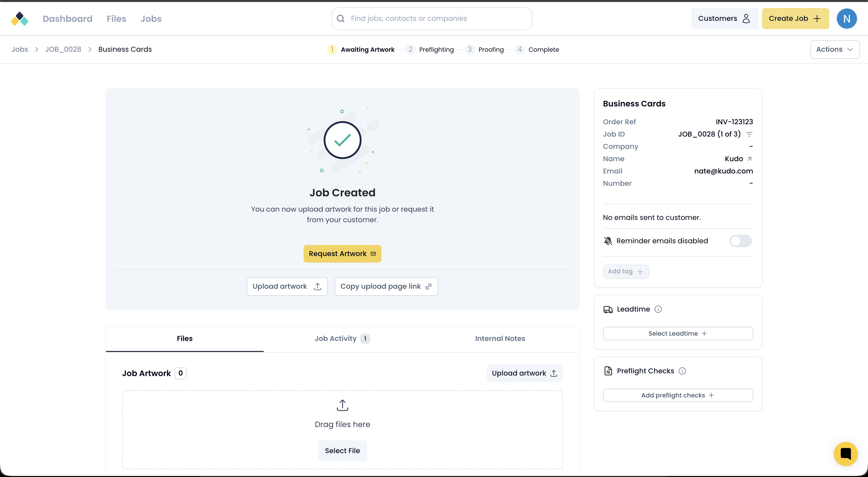Click Add tag button

coord(626,271)
